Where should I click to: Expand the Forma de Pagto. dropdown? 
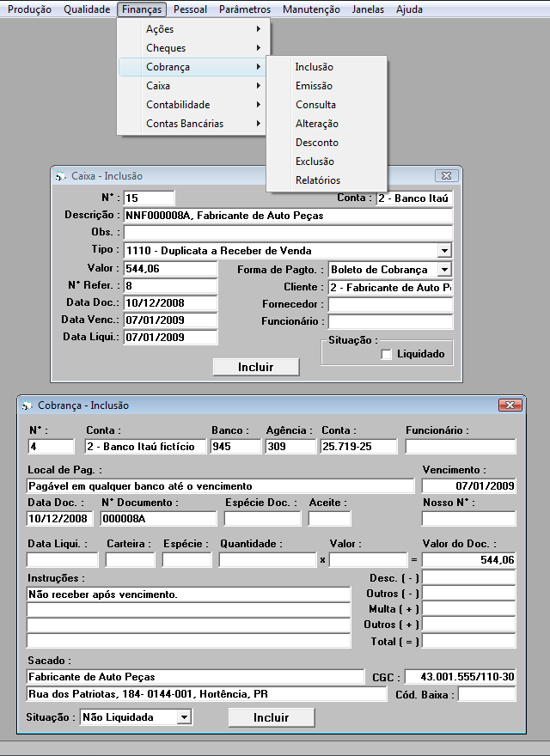[443, 270]
